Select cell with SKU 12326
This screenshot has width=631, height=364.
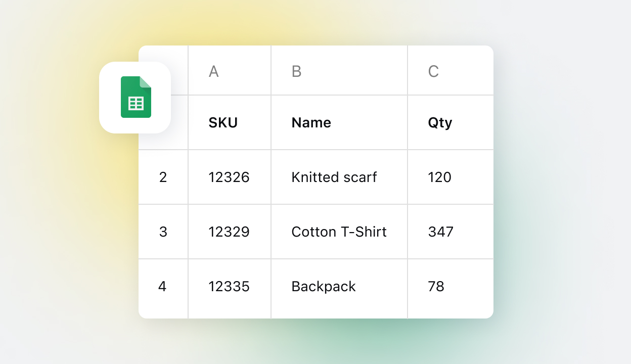pyautogui.click(x=229, y=177)
